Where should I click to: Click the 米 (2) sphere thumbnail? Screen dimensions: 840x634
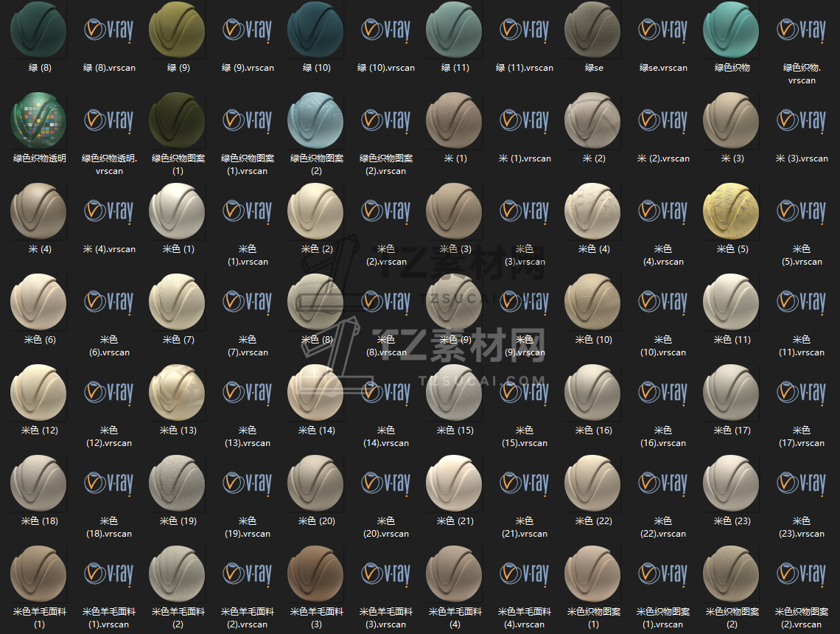click(x=593, y=121)
